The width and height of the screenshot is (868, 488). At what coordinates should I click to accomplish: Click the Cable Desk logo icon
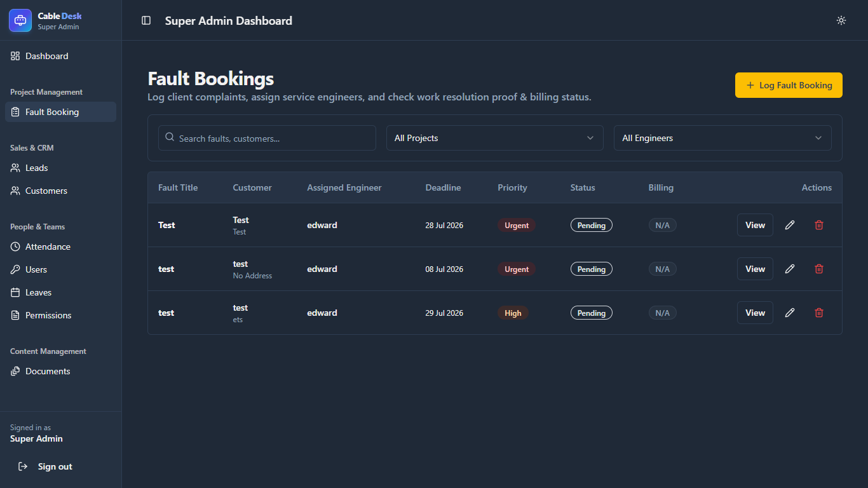(x=20, y=20)
